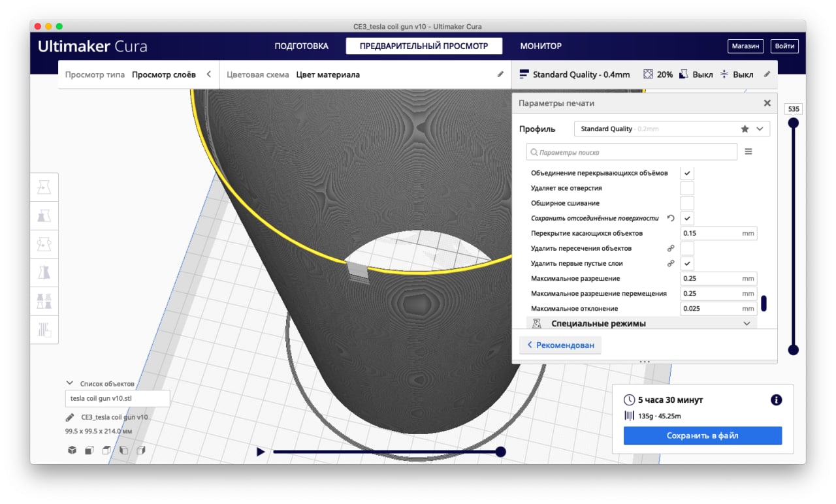The image size is (836, 504).
Task: Click the simulation path slider handle
Action: click(501, 452)
